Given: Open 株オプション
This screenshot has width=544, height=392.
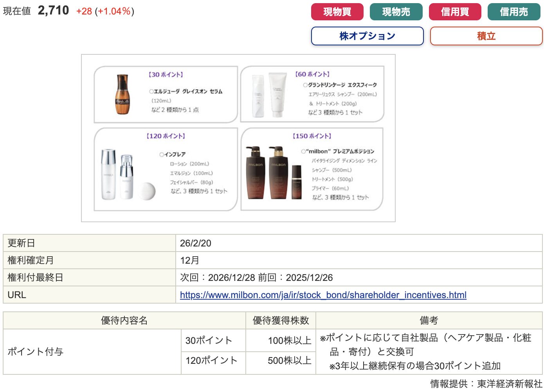Looking at the screenshot, I should [x=367, y=36].
